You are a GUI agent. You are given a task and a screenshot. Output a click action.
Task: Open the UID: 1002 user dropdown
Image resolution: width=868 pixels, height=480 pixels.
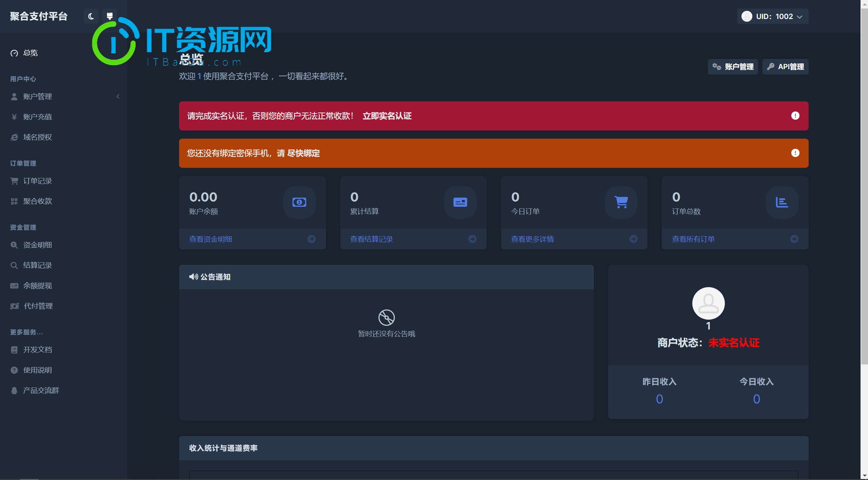pos(772,16)
